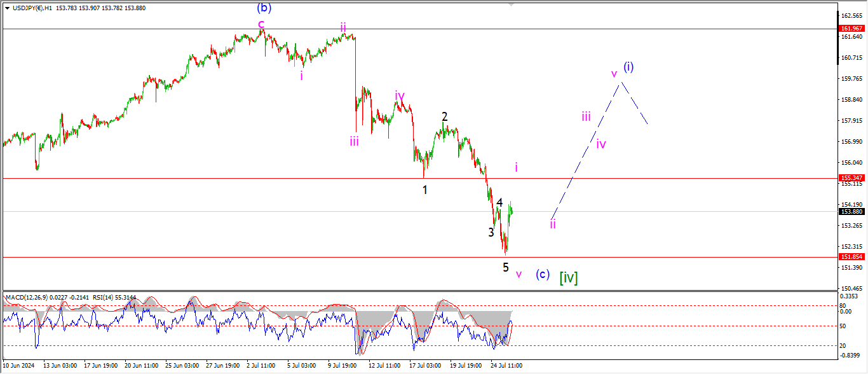The height and width of the screenshot is (374, 868).
Task: Select the green [iv] wave label
Action: point(568,277)
